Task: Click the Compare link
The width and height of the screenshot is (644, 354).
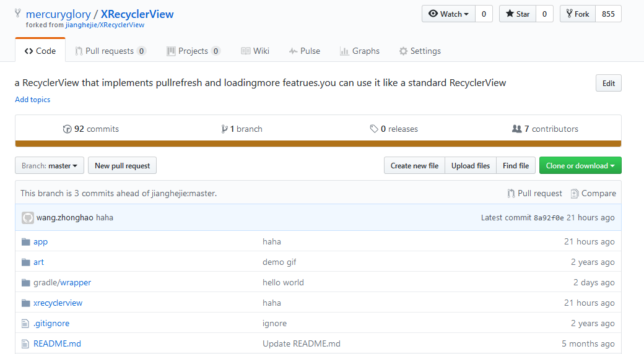Action: 593,194
